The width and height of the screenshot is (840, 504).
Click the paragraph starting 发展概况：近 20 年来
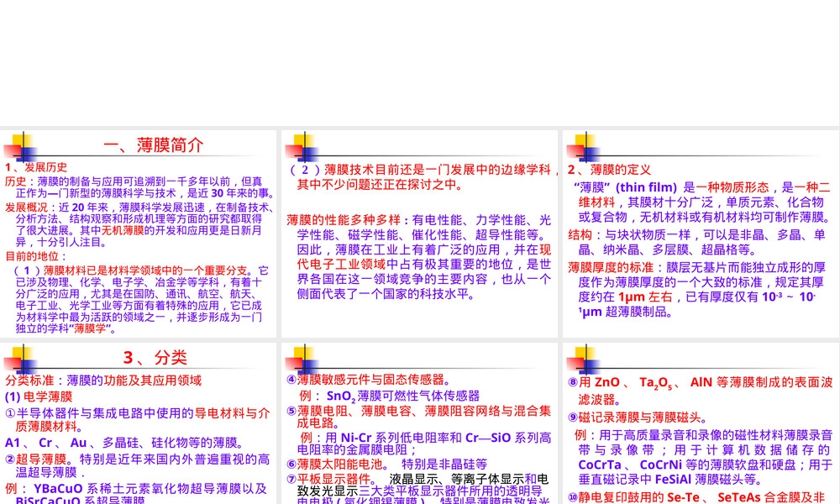click(139, 224)
